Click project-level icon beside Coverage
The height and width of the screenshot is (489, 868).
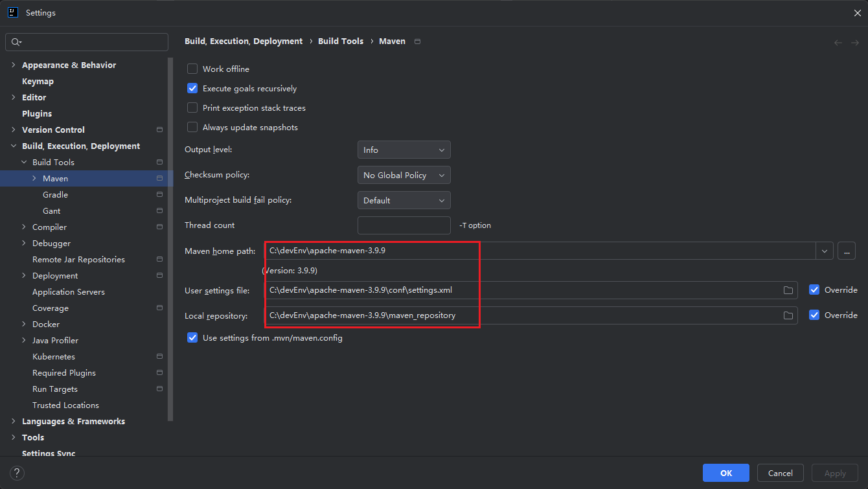tap(159, 308)
